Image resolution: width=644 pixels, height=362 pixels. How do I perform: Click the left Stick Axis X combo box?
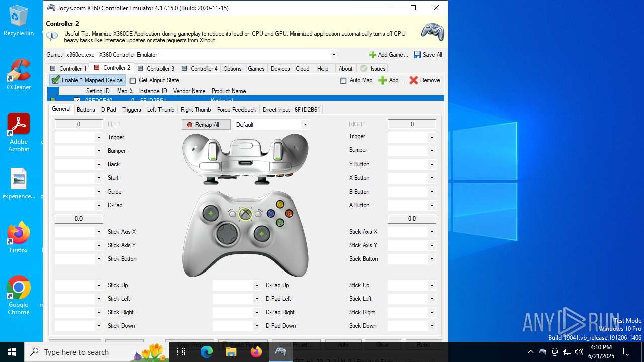(78, 232)
